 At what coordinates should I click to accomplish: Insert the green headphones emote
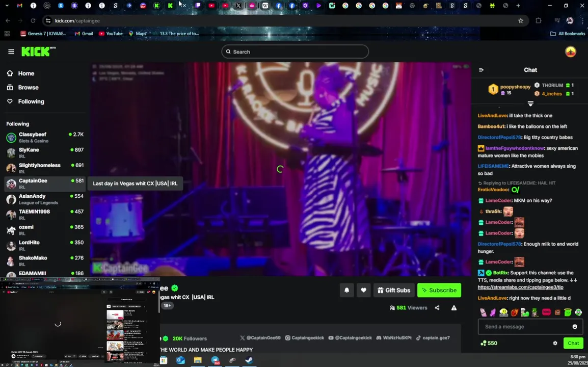(579, 312)
